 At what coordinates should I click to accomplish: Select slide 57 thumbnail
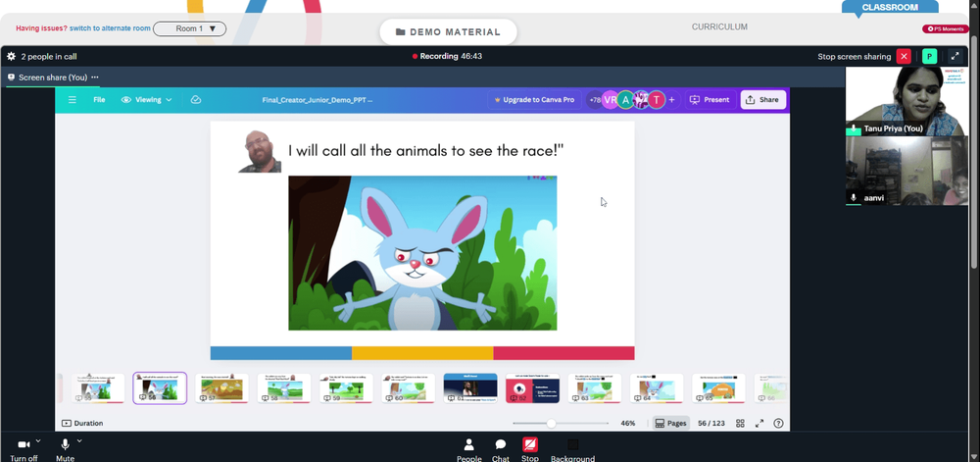(x=221, y=388)
